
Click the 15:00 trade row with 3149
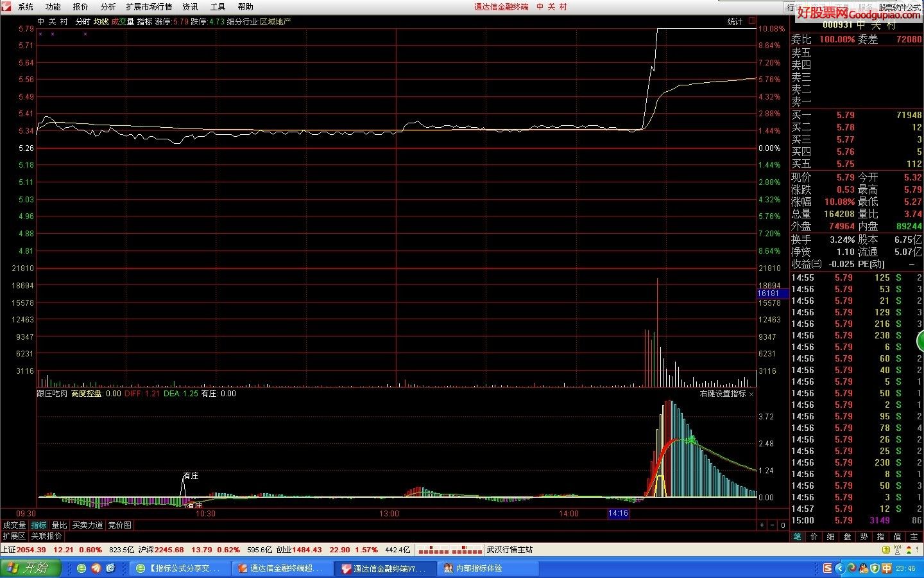click(857, 521)
